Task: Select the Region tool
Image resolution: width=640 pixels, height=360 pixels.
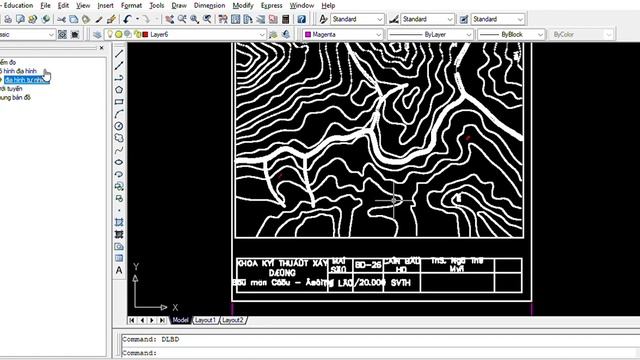Action: point(119,247)
